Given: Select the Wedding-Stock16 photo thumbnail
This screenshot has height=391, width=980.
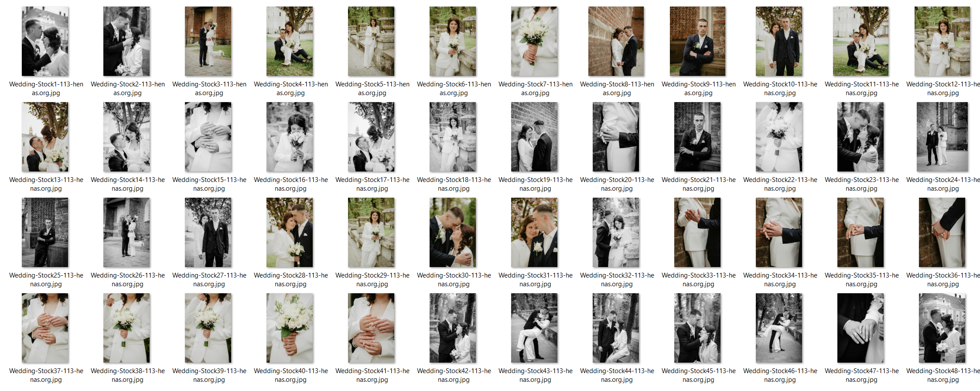Looking at the screenshot, I should tap(290, 137).
